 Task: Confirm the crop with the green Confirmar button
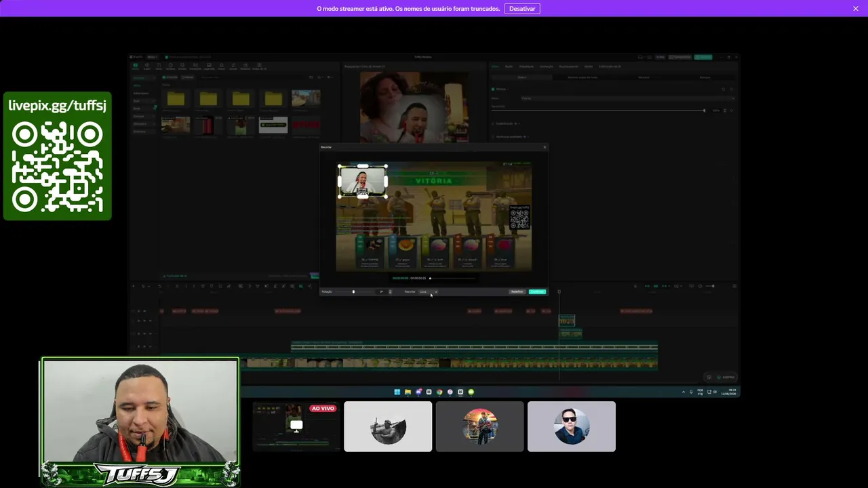click(537, 292)
